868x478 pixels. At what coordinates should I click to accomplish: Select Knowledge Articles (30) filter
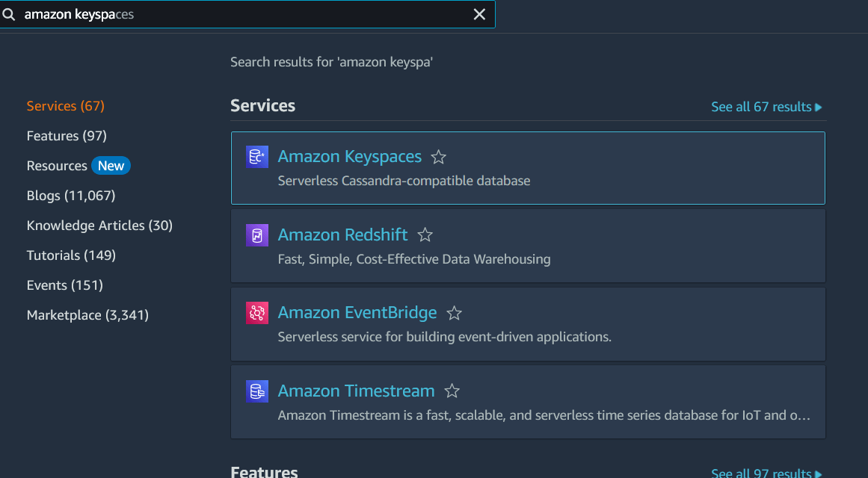pyautogui.click(x=99, y=225)
